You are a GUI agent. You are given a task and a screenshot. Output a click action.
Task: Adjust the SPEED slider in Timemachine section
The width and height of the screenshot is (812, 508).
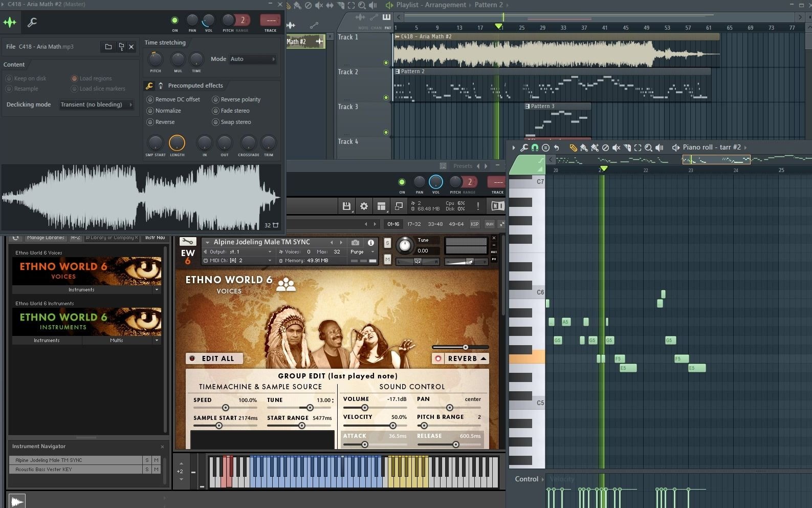coord(225,408)
